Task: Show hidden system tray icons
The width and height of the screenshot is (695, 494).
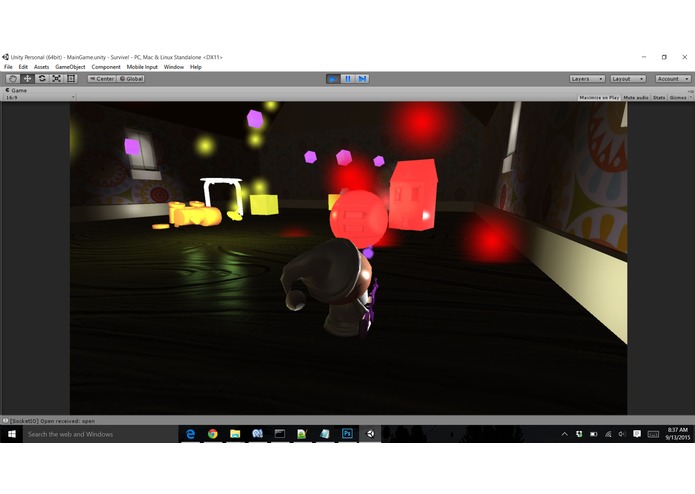Action: pyautogui.click(x=564, y=434)
